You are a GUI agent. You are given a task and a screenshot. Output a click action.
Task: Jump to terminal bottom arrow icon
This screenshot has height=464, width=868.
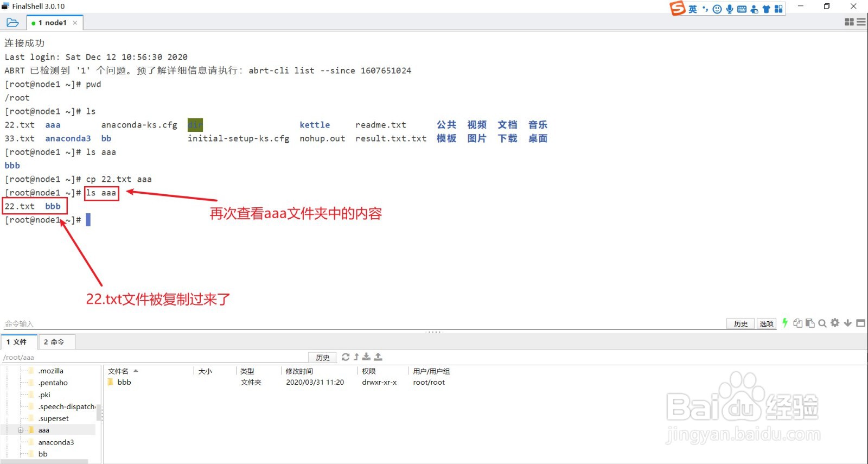pos(847,323)
